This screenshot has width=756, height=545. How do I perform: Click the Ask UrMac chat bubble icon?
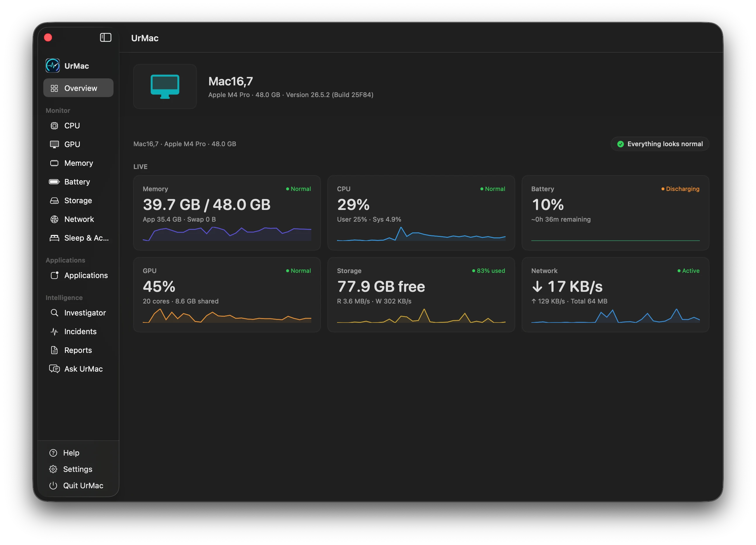pyautogui.click(x=54, y=368)
